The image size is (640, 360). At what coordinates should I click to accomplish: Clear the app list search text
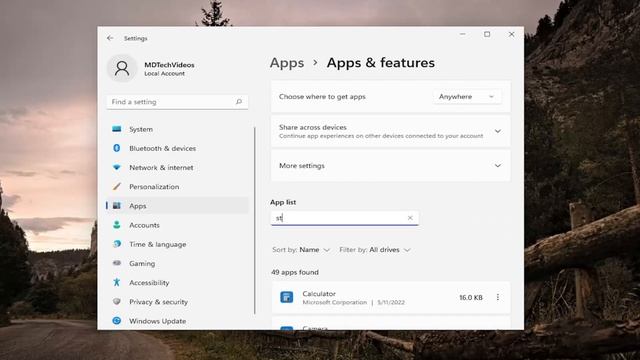[x=410, y=218]
